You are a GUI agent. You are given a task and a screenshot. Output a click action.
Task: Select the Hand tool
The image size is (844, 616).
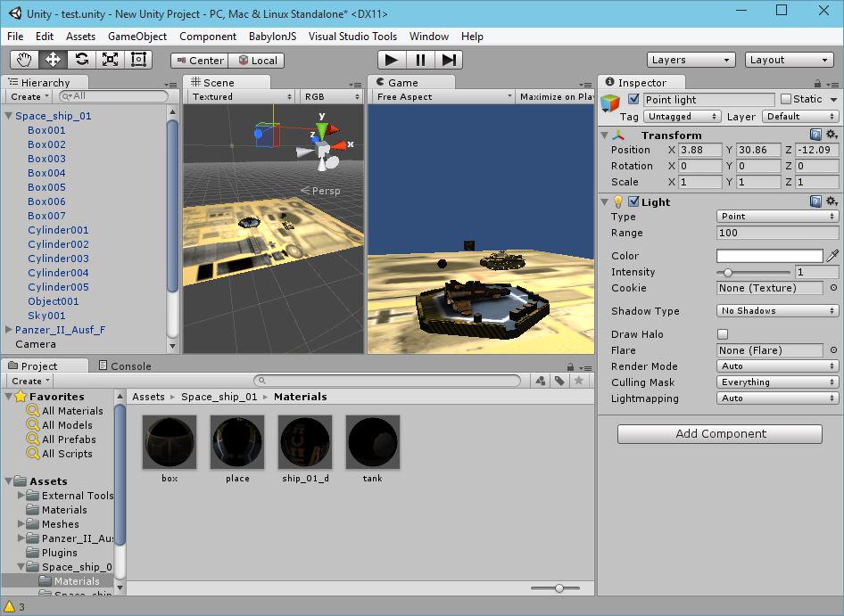[x=24, y=60]
